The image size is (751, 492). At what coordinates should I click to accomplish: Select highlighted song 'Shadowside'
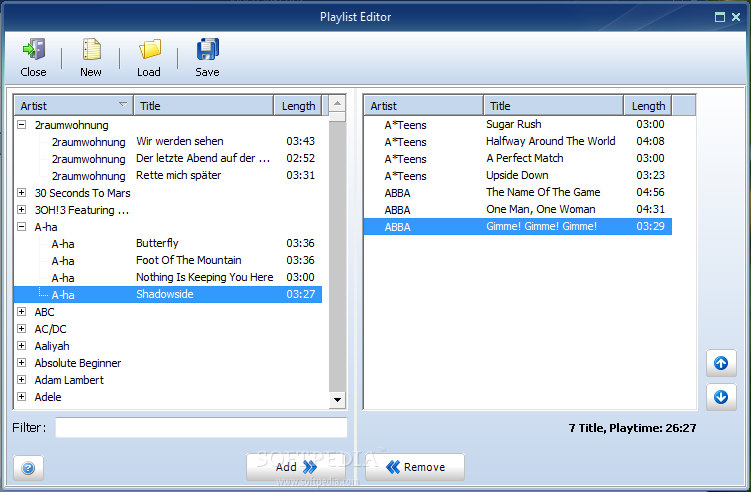[168, 294]
